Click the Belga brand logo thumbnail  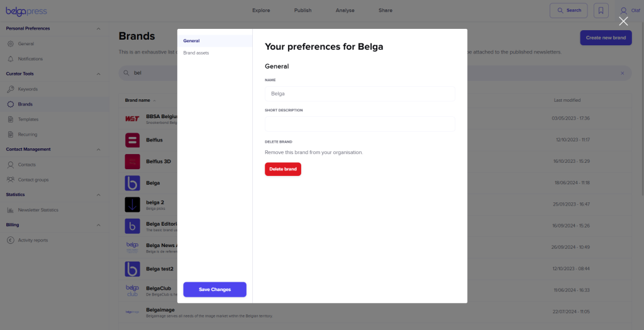pos(132,183)
